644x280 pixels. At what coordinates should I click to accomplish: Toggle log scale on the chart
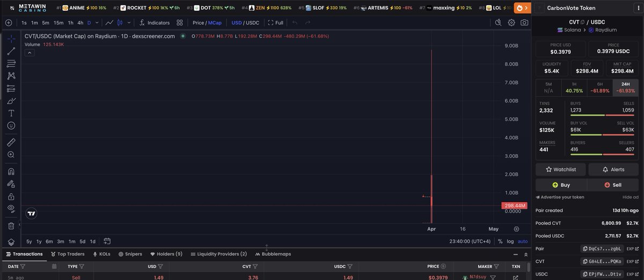point(509,241)
